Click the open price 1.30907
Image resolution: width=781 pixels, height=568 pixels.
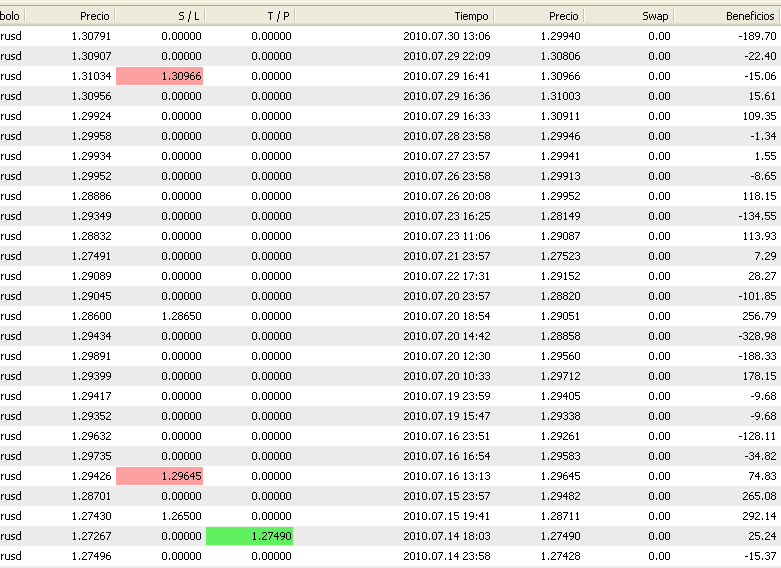(91, 56)
